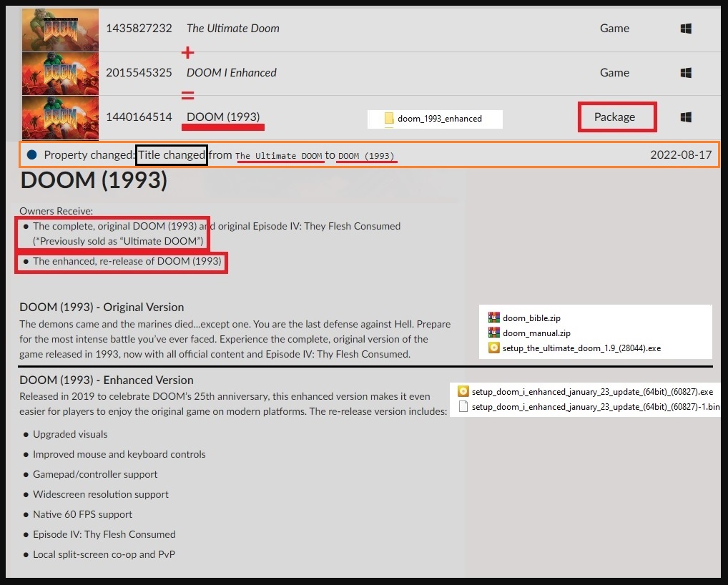
Task: Click the Package type label
Action: pyautogui.click(x=614, y=117)
